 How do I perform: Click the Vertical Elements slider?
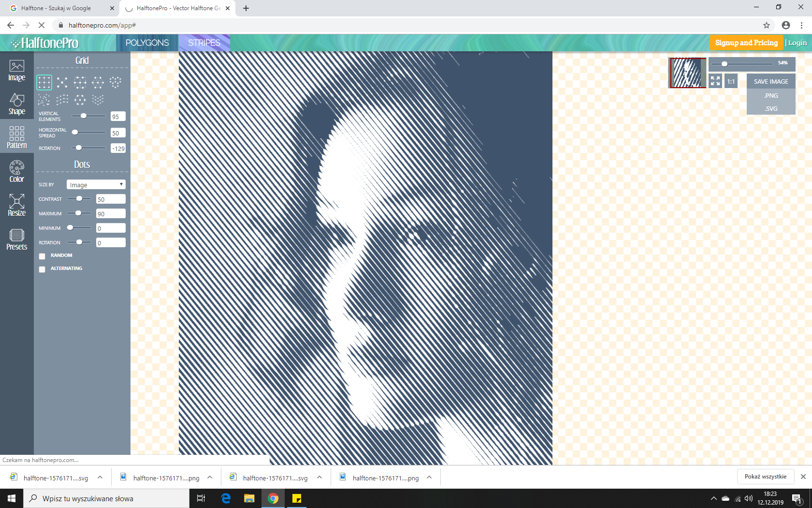coord(88,116)
